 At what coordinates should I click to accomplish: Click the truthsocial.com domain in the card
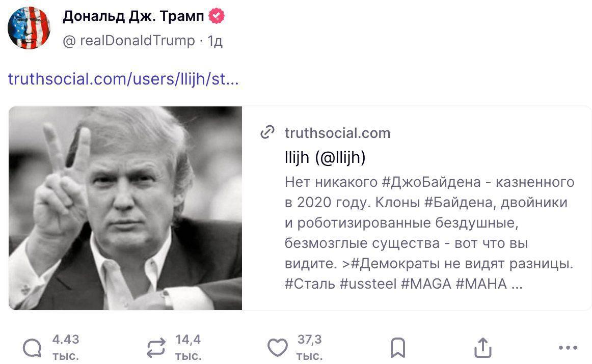pos(337,133)
